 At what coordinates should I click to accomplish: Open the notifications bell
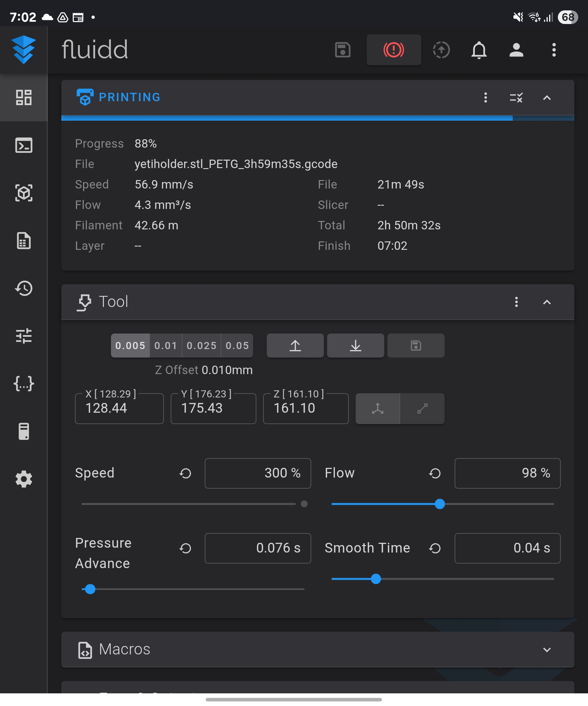pyautogui.click(x=479, y=50)
